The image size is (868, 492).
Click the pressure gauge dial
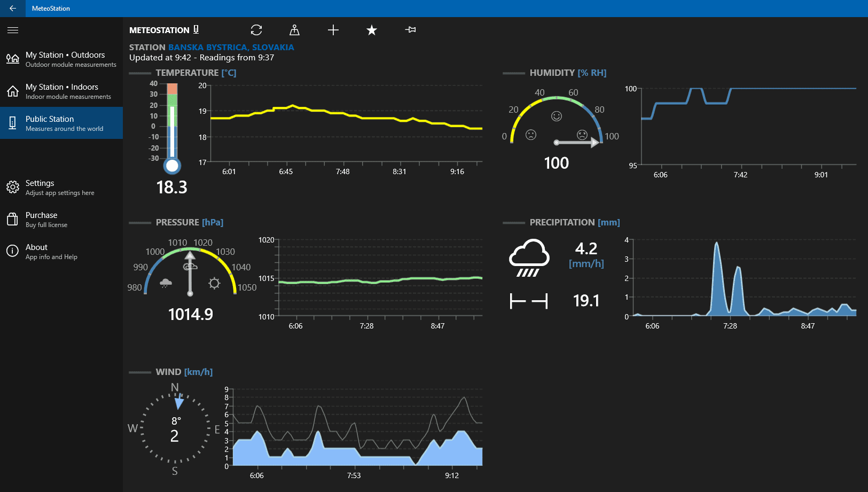point(190,270)
